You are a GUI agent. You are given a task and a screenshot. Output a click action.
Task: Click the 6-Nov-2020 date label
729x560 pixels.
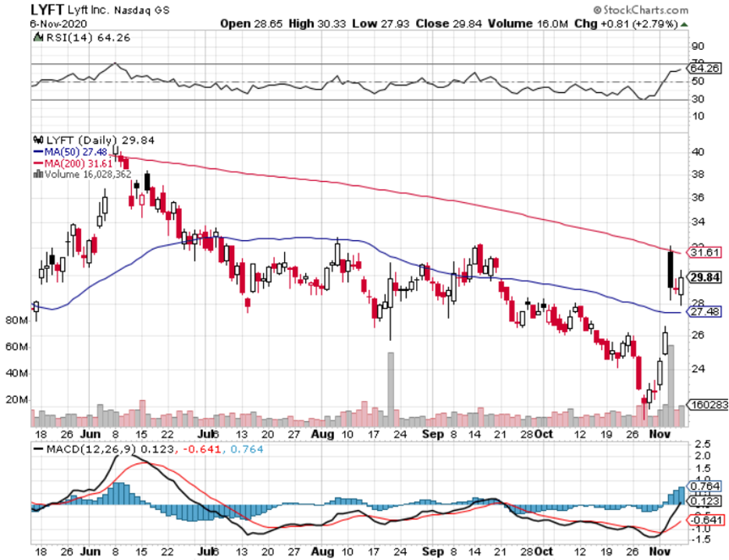click(x=59, y=23)
